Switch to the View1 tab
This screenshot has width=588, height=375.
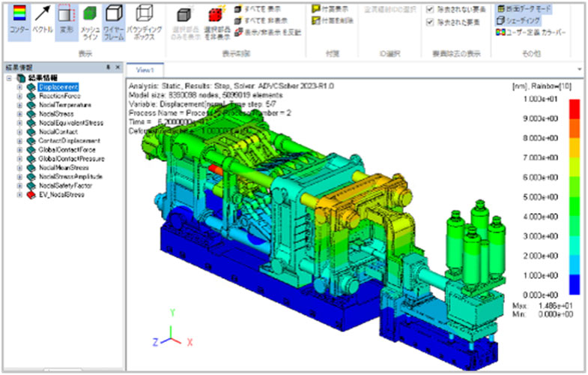[x=145, y=69]
